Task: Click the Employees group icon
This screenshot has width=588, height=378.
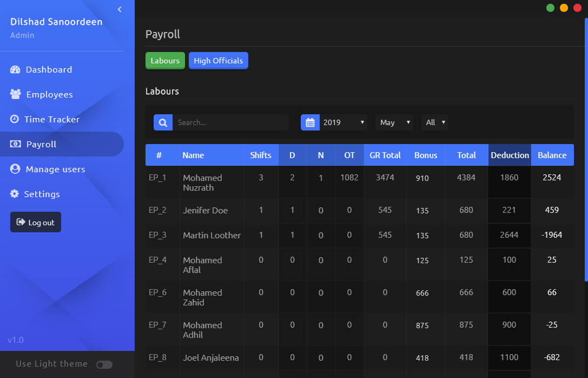Action: [x=16, y=94]
